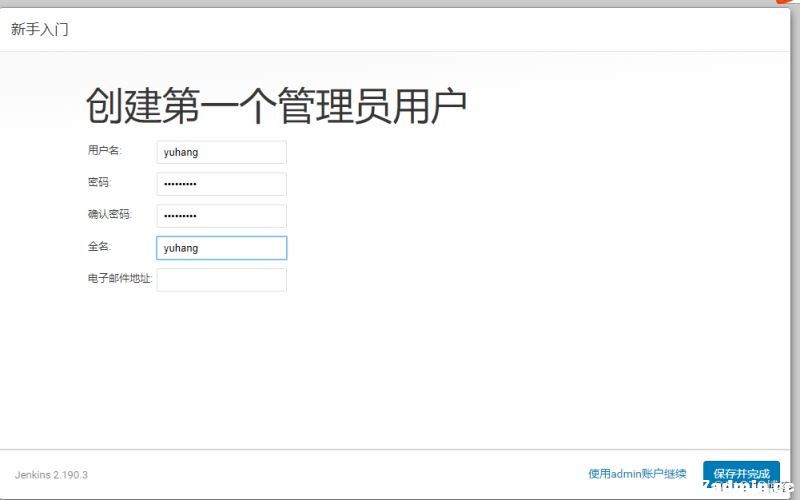800x500 pixels.
Task: Focus the 密码 password field
Action: pyautogui.click(x=221, y=184)
